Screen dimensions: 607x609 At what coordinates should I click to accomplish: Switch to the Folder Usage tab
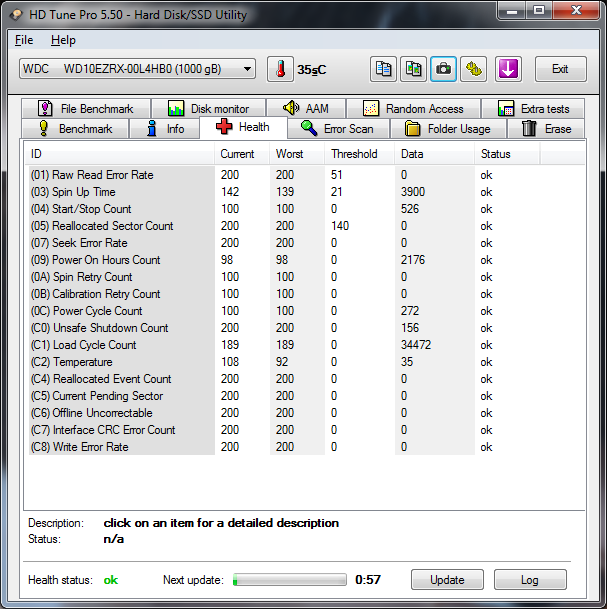(x=449, y=129)
